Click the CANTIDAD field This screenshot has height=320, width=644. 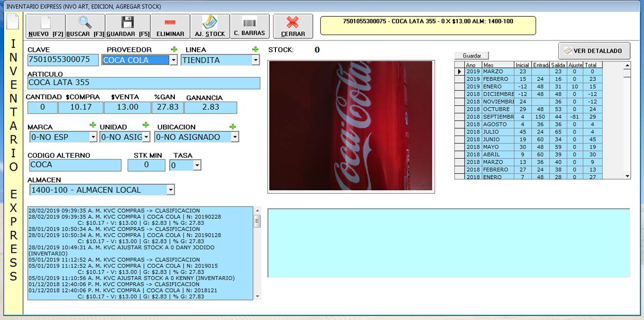point(42,107)
